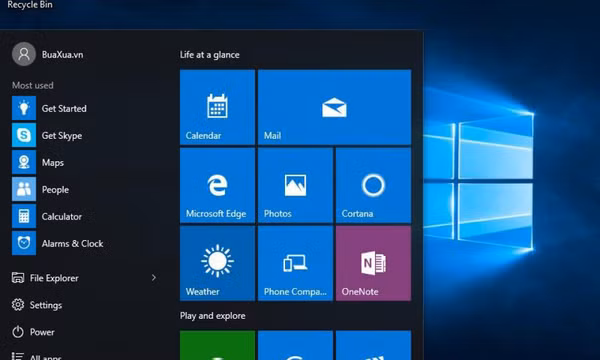Select People text in Most used list

[x=55, y=190]
